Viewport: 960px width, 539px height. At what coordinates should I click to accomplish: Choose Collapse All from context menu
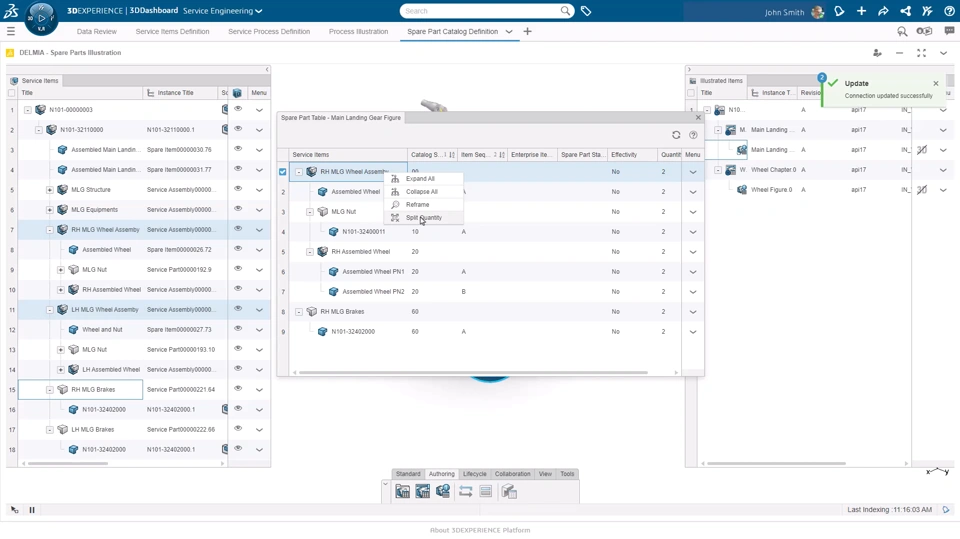click(423, 192)
